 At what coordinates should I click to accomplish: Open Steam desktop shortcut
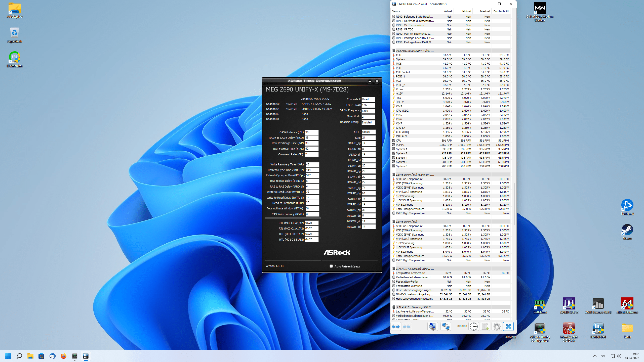(x=627, y=232)
